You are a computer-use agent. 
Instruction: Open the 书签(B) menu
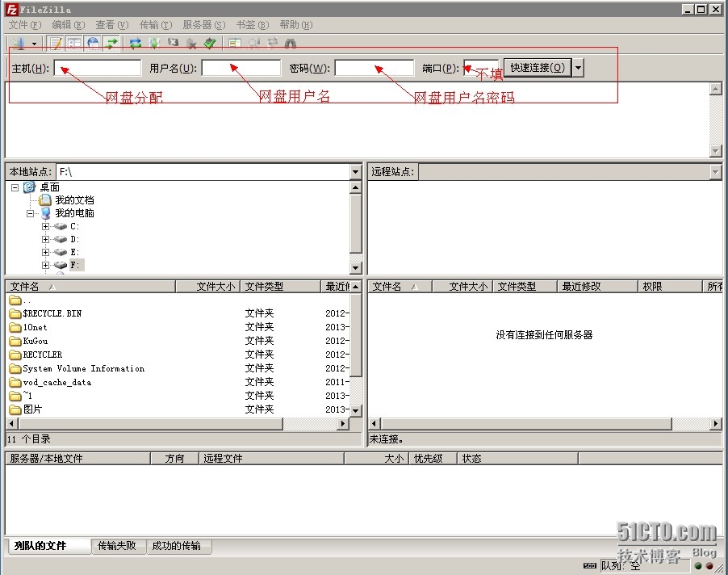pyautogui.click(x=253, y=24)
